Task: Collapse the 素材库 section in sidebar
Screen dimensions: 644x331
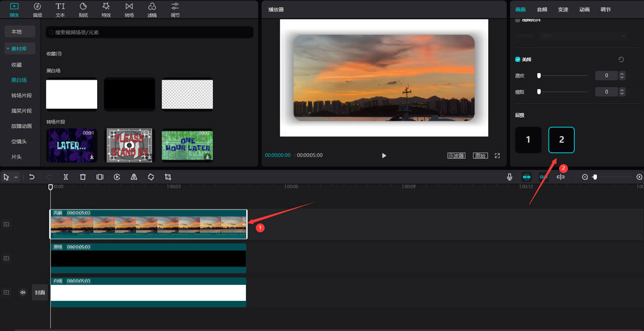Action: point(8,49)
